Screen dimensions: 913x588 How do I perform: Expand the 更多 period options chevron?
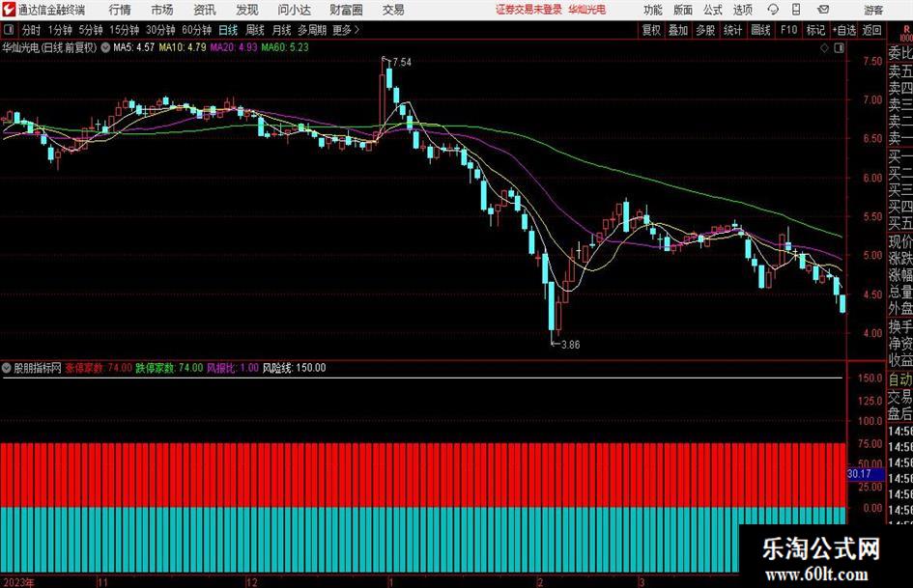(357, 30)
